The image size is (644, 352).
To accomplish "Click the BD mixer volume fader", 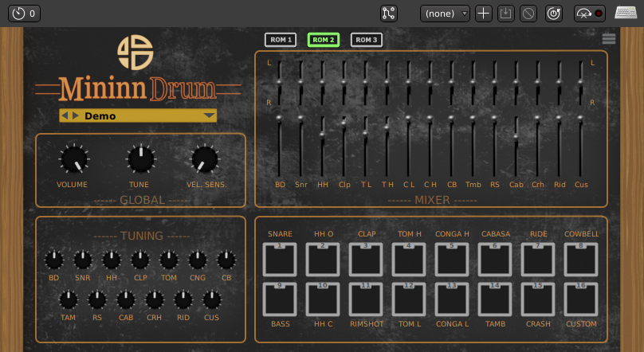I will 280,118.
